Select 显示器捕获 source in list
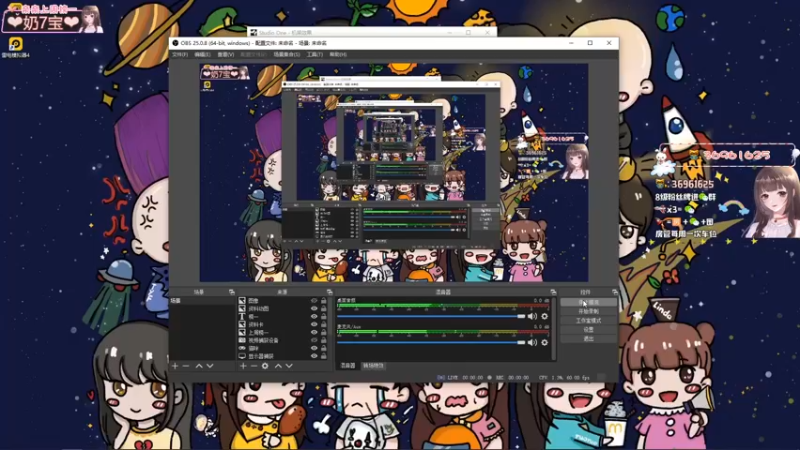Screen dimensions: 800x450 click(x=261, y=356)
